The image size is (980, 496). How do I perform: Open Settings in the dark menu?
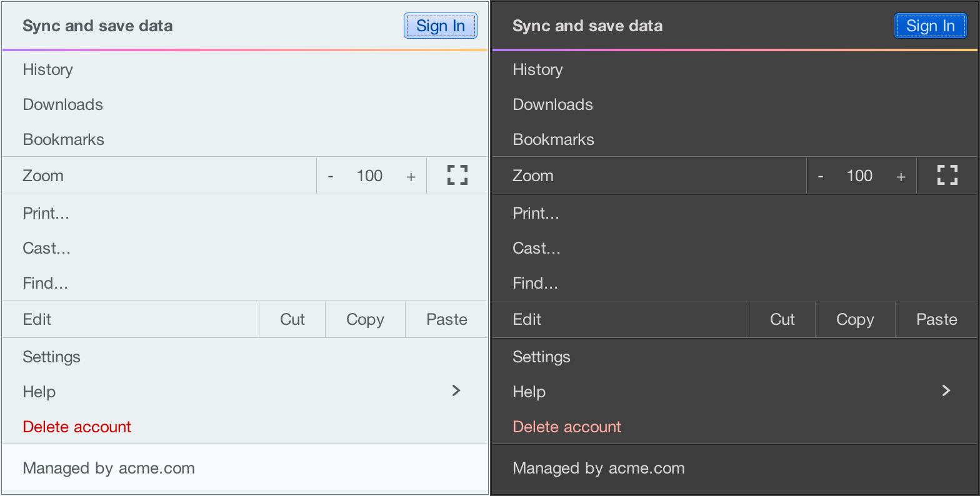point(541,357)
